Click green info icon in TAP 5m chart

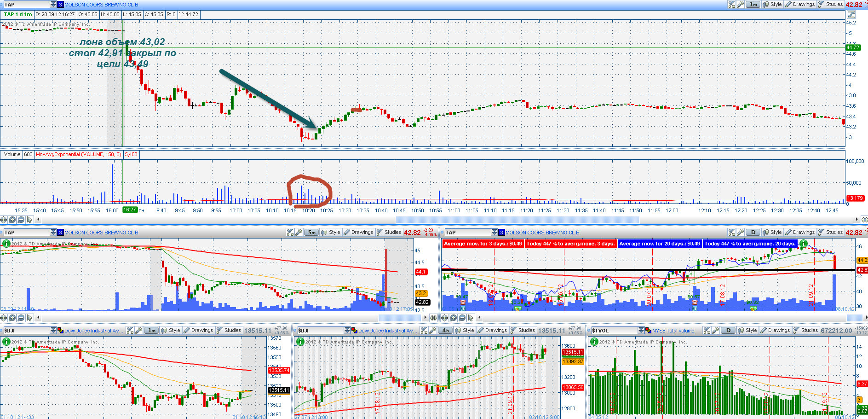coord(6,244)
